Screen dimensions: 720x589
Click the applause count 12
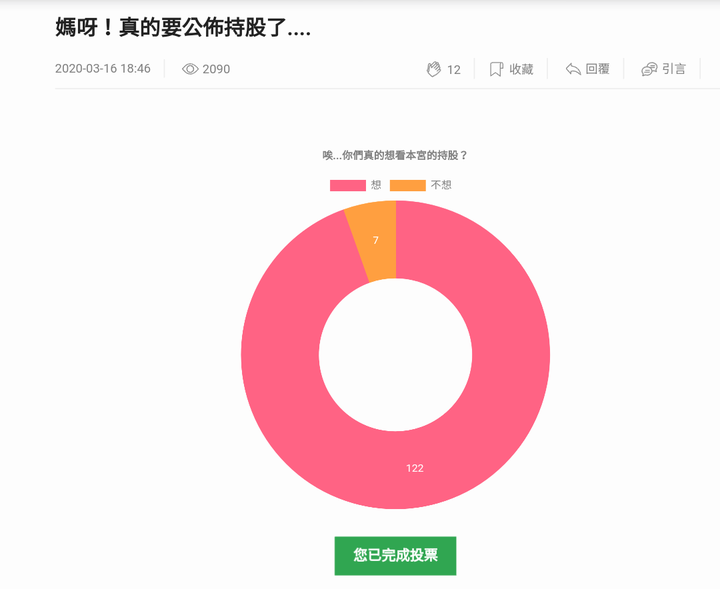[454, 69]
